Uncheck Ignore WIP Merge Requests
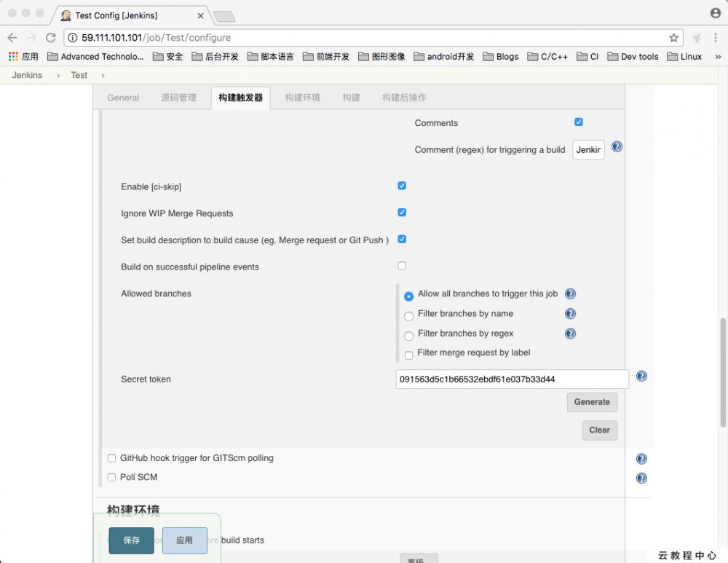The height and width of the screenshot is (563, 728). 402,212
